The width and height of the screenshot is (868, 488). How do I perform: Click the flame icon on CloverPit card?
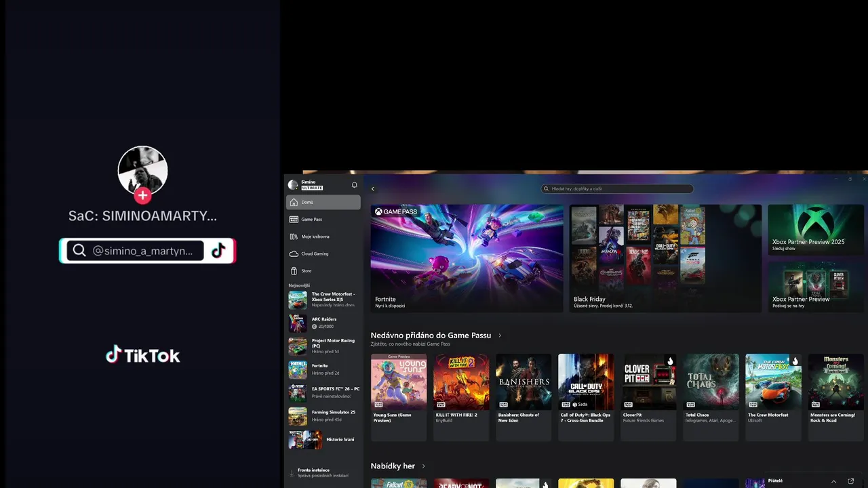pos(670,361)
